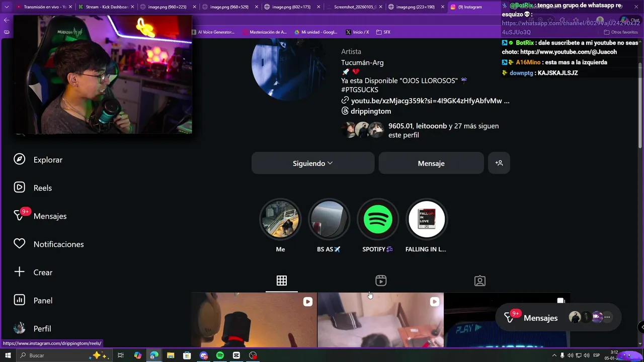Click the Mensaje button
644x362 pixels.
[x=431, y=163]
